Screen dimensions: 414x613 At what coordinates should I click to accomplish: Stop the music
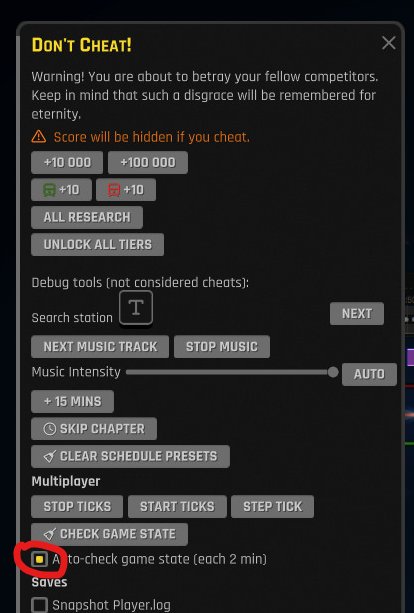pyautogui.click(x=222, y=346)
